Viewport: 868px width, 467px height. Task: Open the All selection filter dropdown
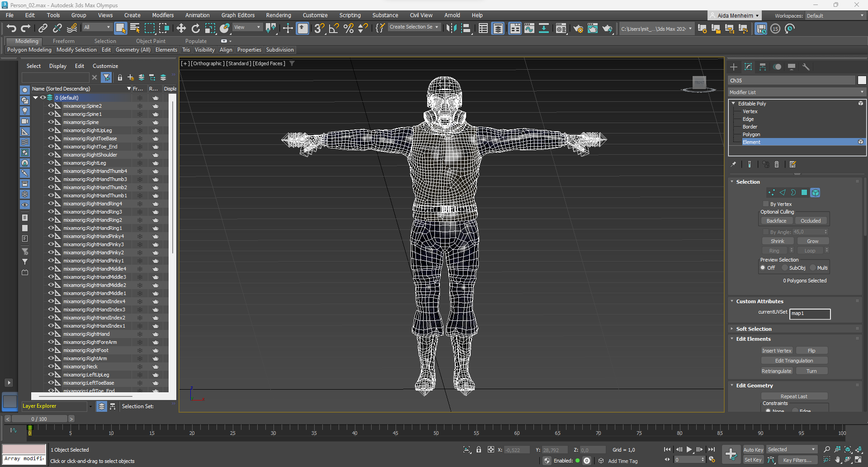97,27
